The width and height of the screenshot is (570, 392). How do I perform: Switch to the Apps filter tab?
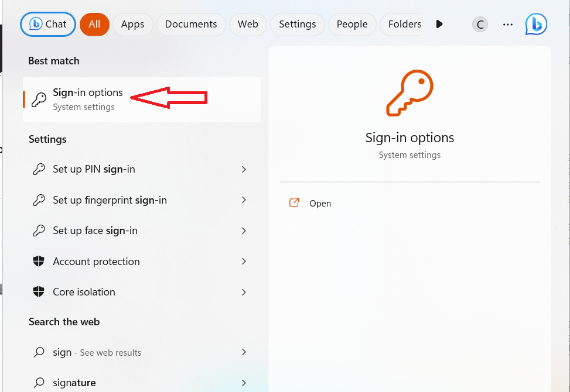[132, 24]
